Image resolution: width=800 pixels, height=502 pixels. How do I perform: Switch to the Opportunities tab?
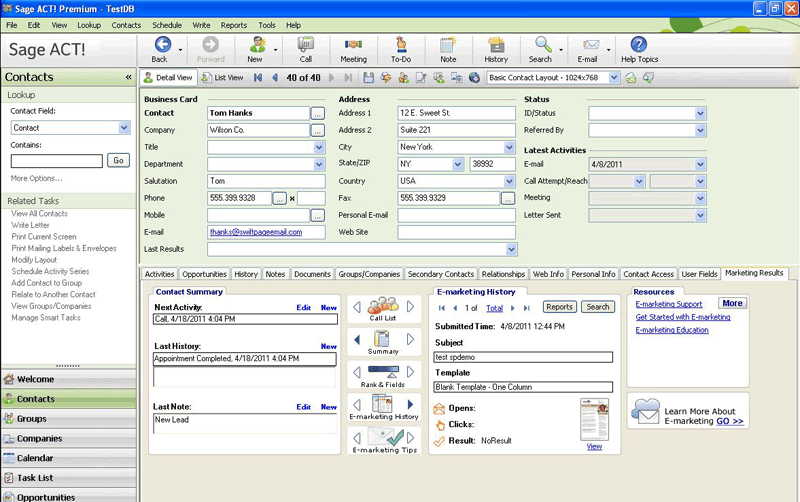tap(204, 274)
